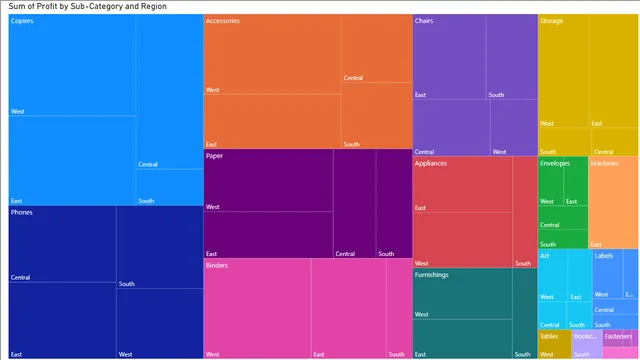The width and height of the screenshot is (640, 360).
Task: Select the Furnishings West tile
Action: [x=462, y=293]
